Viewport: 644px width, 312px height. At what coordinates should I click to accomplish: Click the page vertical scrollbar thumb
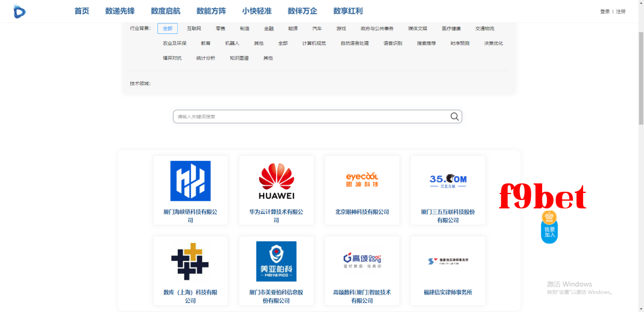coord(640,77)
